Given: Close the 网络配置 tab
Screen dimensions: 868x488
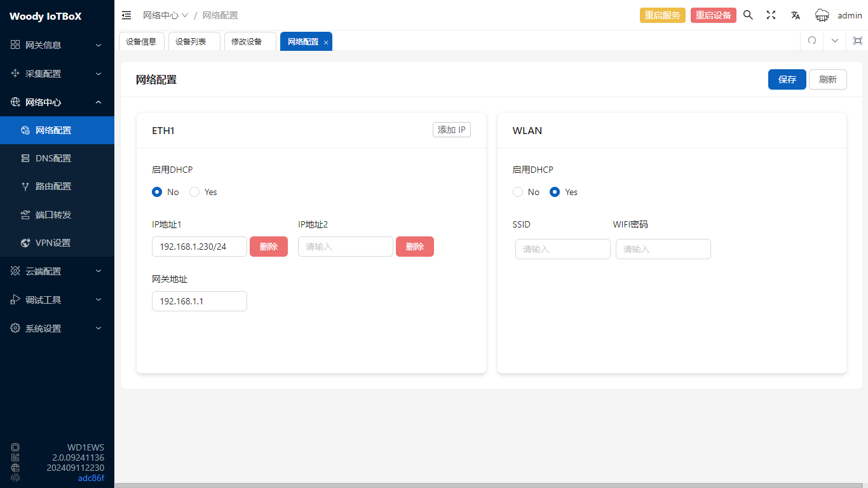Looking at the screenshot, I should pyautogui.click(x=326, y=43).
